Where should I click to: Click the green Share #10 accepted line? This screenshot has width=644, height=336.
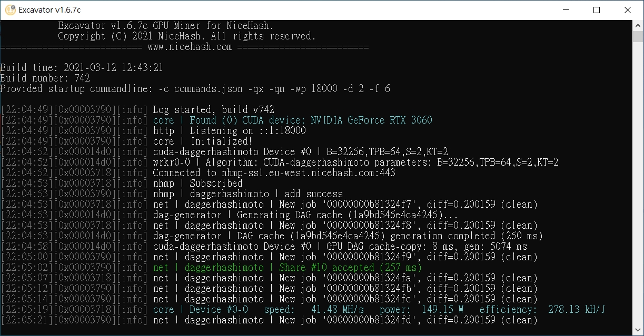(x=287, y=267)
